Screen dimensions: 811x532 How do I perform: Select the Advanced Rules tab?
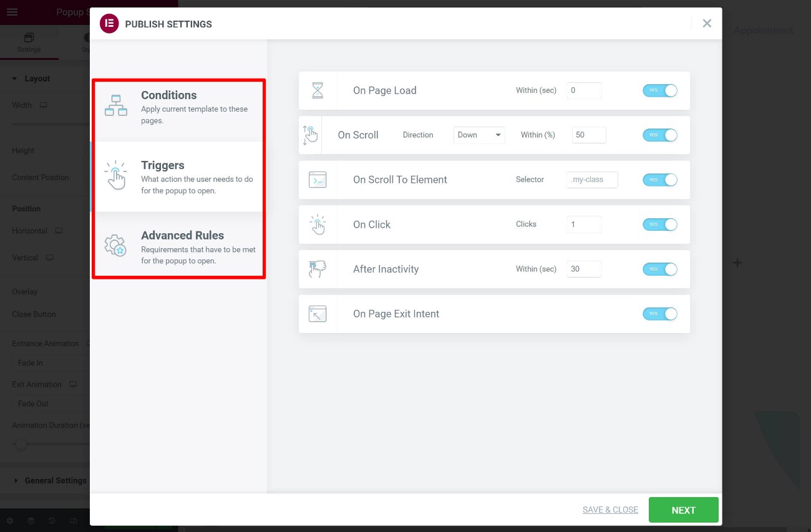(179, 247)
